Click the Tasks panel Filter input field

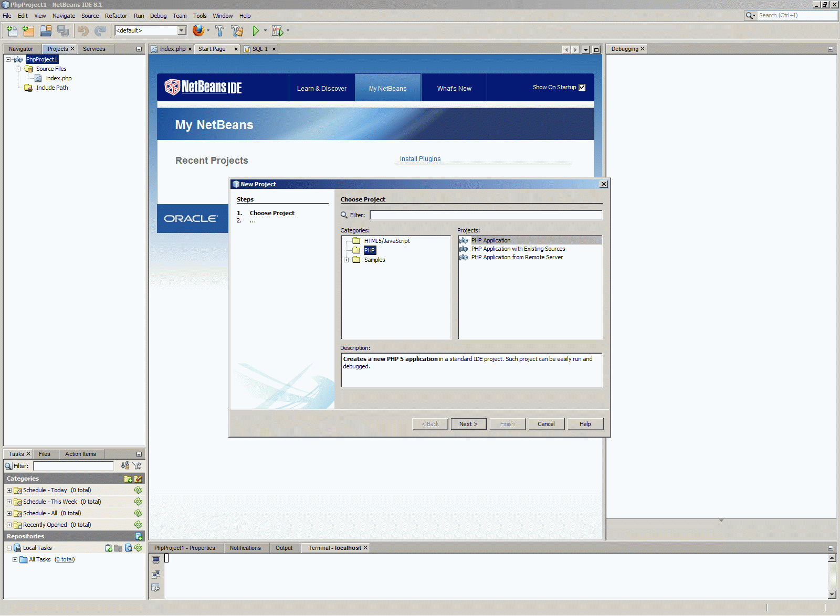pos(73,466)
